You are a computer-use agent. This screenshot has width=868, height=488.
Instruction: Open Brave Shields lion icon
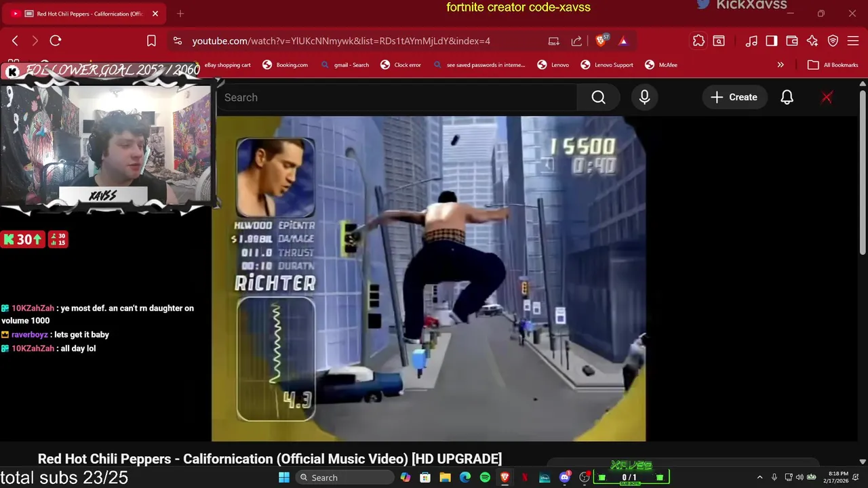click(x=601, y=40)
